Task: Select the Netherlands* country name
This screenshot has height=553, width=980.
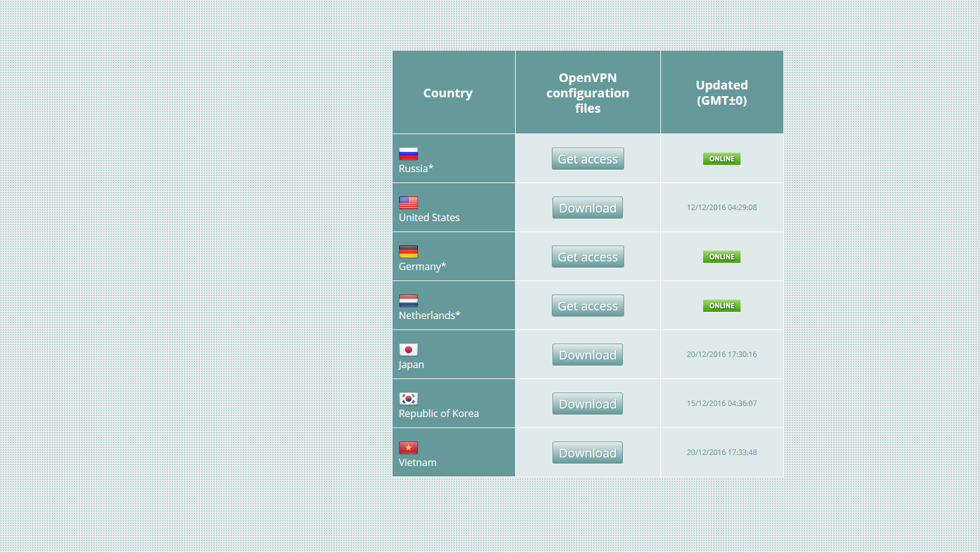Action: (429, 315)
